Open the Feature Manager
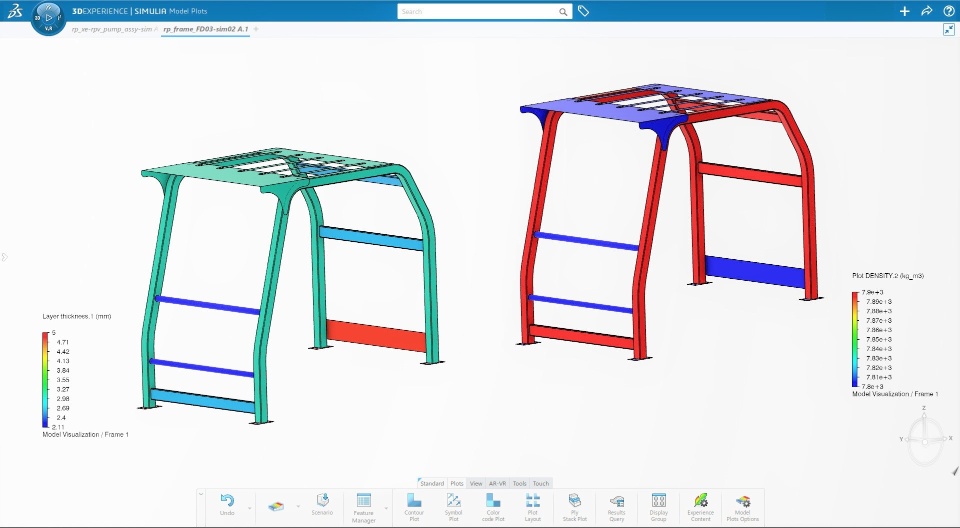This screenshot has width=960, height=528. [x=364, y=508]
